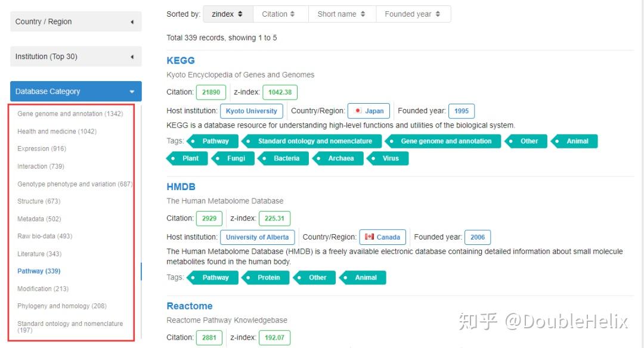
Task: Click the University of Alberta badge
Action: pos(257,237)
